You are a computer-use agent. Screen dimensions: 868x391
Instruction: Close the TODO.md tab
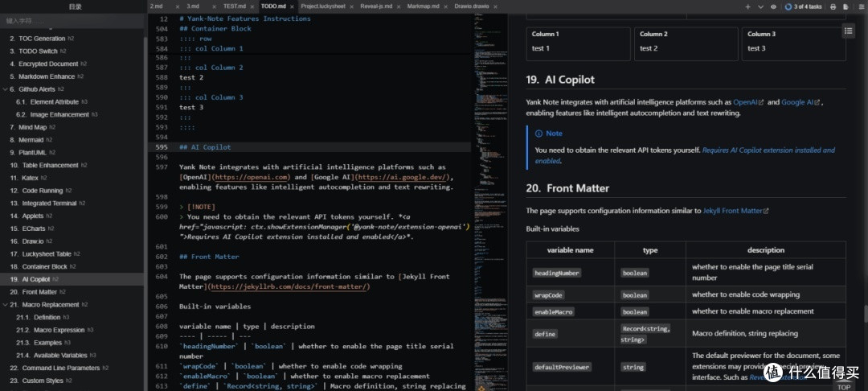coord(293,6)
